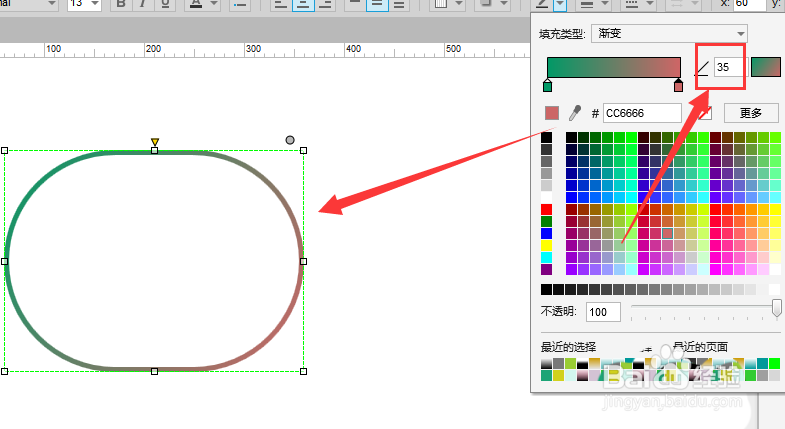Image resolution: width=785 pixels, height=429 pixels.
Task: Click the outer shadow toolbar icon
Action: pos(486,5)
